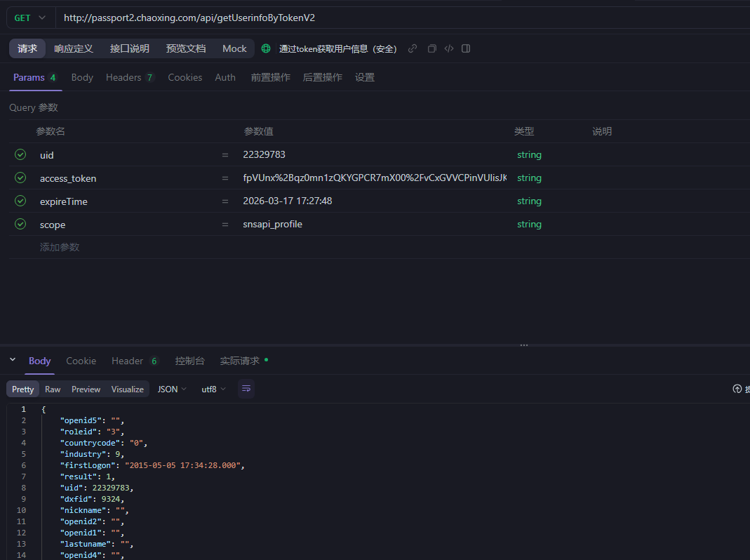Open the JSON format dropdown

pyautogui.click(x=172, y=389)
